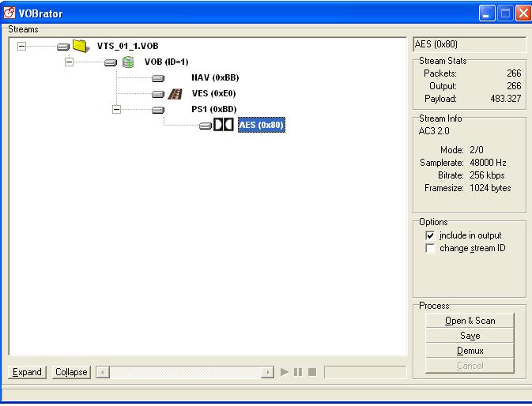Screen dimensions: 532x406
Task: Click the Bitrate value 256 kbps
Action: click(x=487, y=175)
